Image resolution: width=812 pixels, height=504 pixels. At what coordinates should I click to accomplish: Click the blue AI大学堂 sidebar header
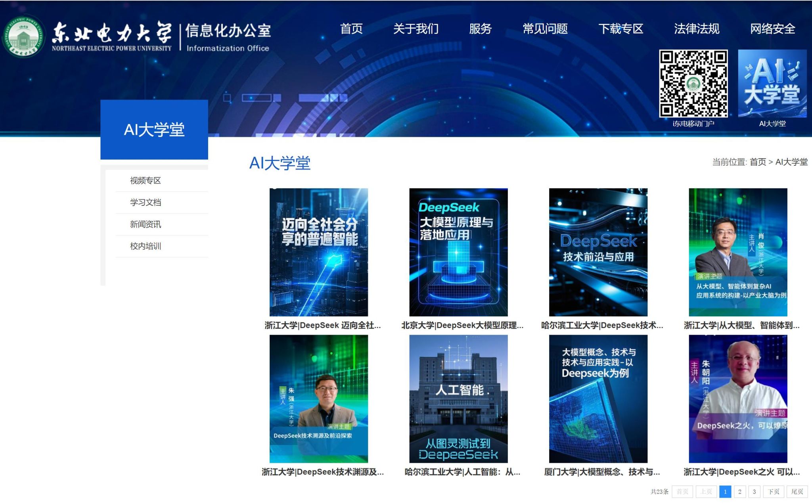154,130
